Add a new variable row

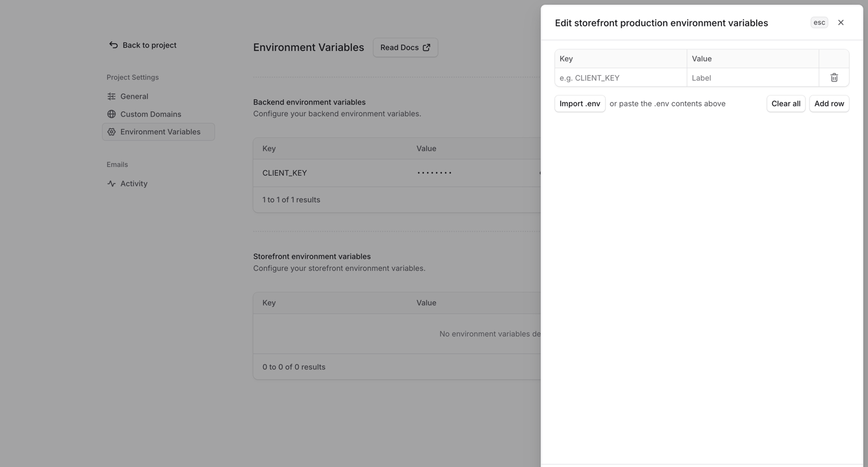click(x=829, y=103)
